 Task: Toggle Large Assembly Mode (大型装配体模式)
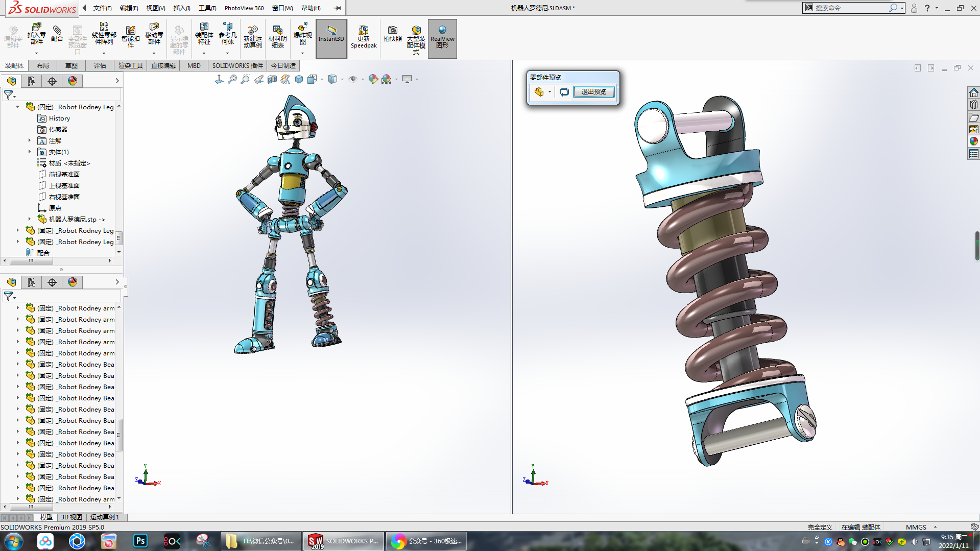(416, 39)
